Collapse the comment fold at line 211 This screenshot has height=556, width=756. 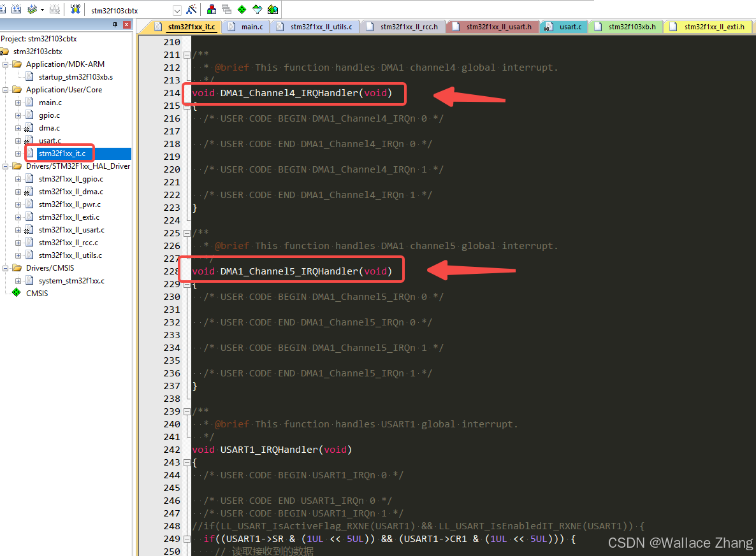tap(187, 55)
